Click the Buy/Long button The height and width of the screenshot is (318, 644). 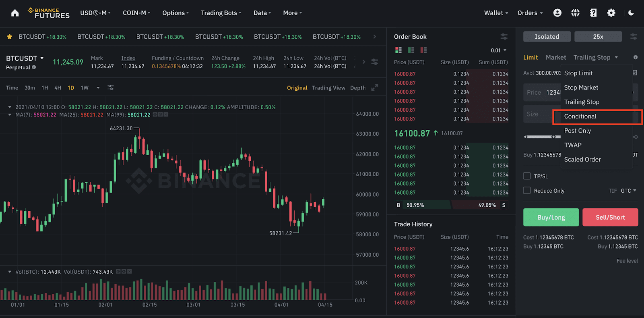[x=551, y=217]
